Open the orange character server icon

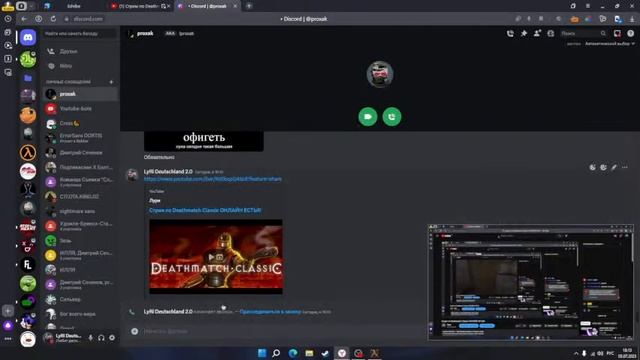coord(28,115)
